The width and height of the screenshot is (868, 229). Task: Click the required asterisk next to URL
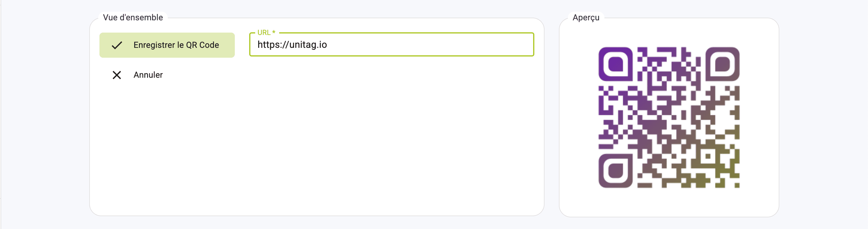click(274, 33)
